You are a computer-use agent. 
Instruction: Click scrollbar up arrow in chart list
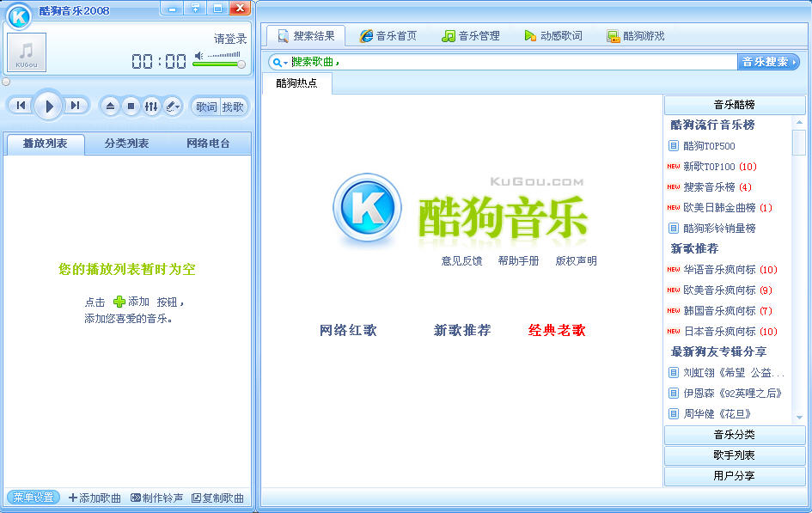[x=799, y=123]
